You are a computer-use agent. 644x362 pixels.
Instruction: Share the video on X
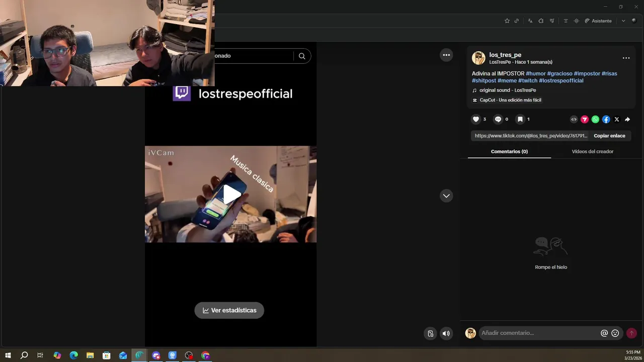(x=617, y=119)
